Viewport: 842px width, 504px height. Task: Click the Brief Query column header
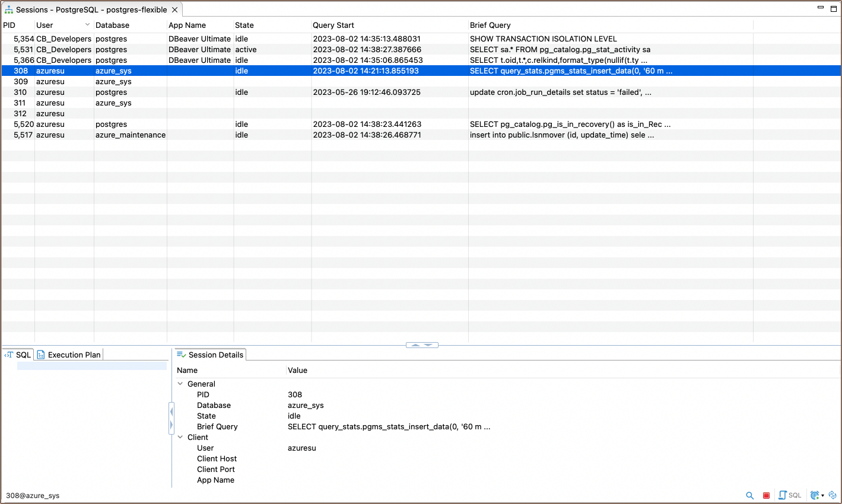click(x=490, y=25)
